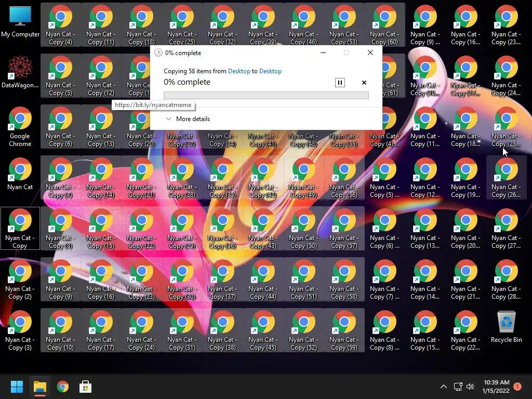
Task: Select the Nyan Cat - Copy (17) icon
Action: pyautogui.click(x=101, y=330)
